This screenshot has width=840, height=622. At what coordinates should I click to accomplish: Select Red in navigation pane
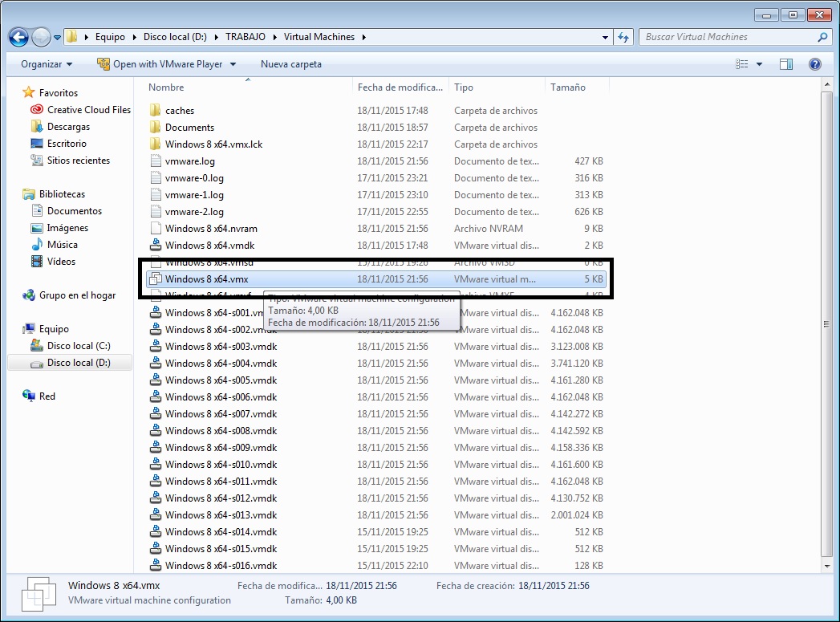click(x=39, y=396)
